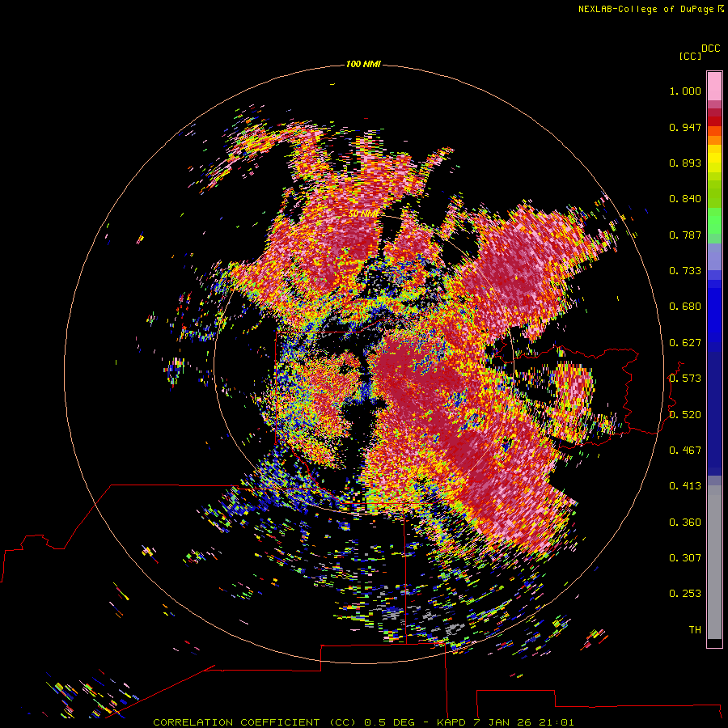This screenshot has width=728, height=728.
Task: Select the bright green swatch in color bar
Action: pos(714,221)
